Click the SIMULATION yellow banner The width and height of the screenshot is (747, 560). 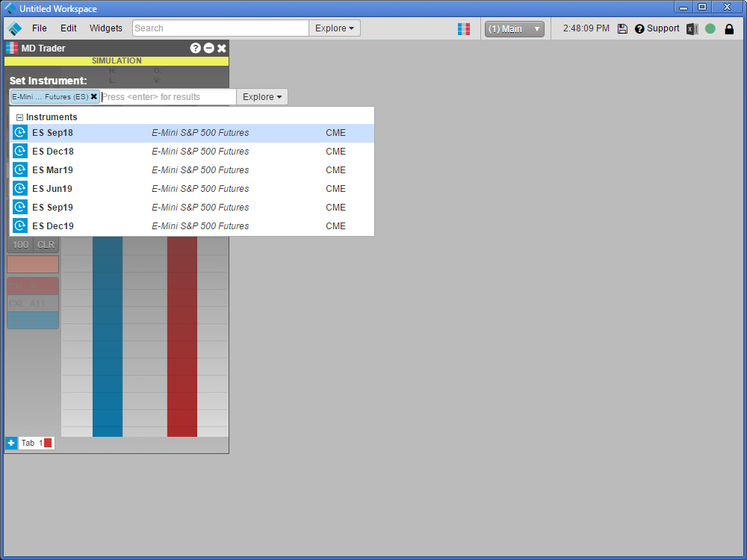pyautogui.click(x=117, y=61)
